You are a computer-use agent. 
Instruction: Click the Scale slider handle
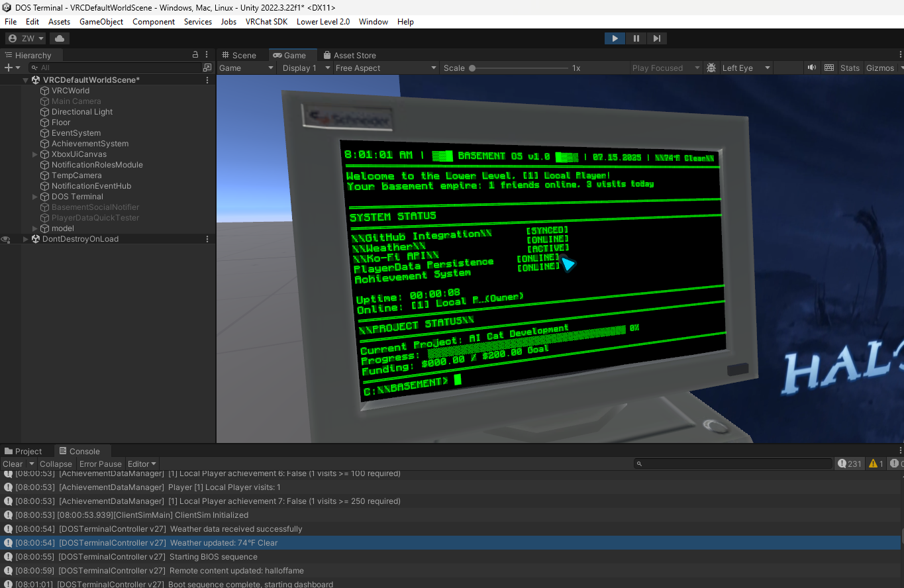[x=472, y=68]
